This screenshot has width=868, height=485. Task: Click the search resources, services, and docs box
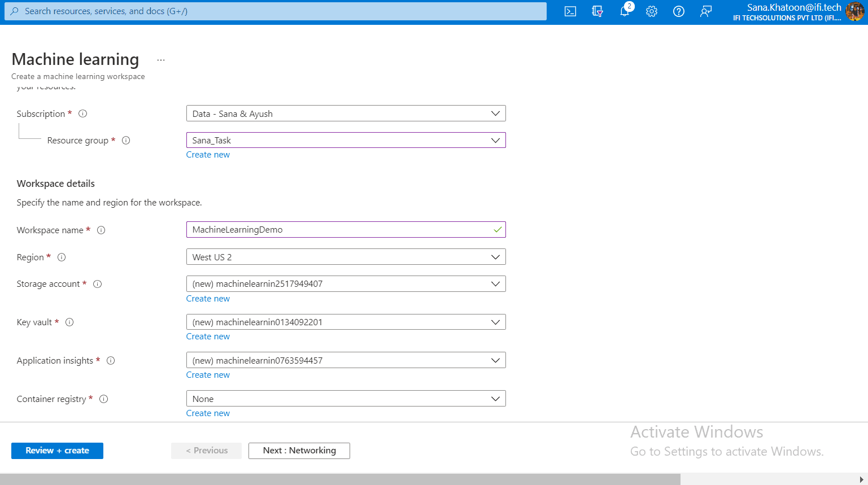click(x=276, y=11)
